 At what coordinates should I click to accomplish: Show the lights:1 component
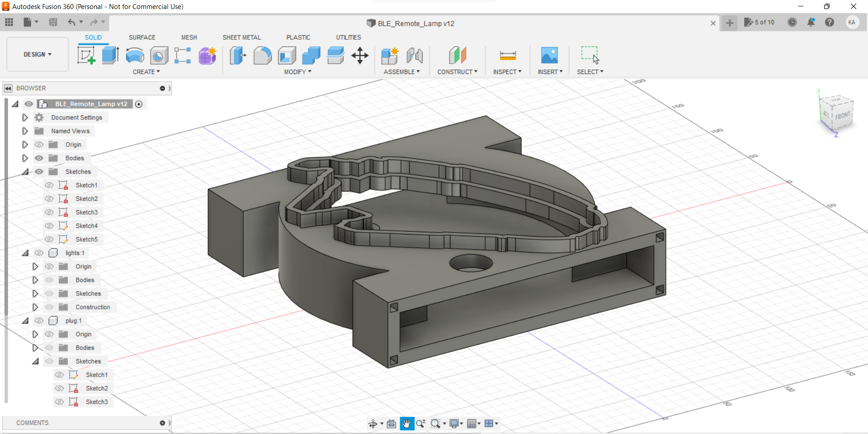point(39,253)
